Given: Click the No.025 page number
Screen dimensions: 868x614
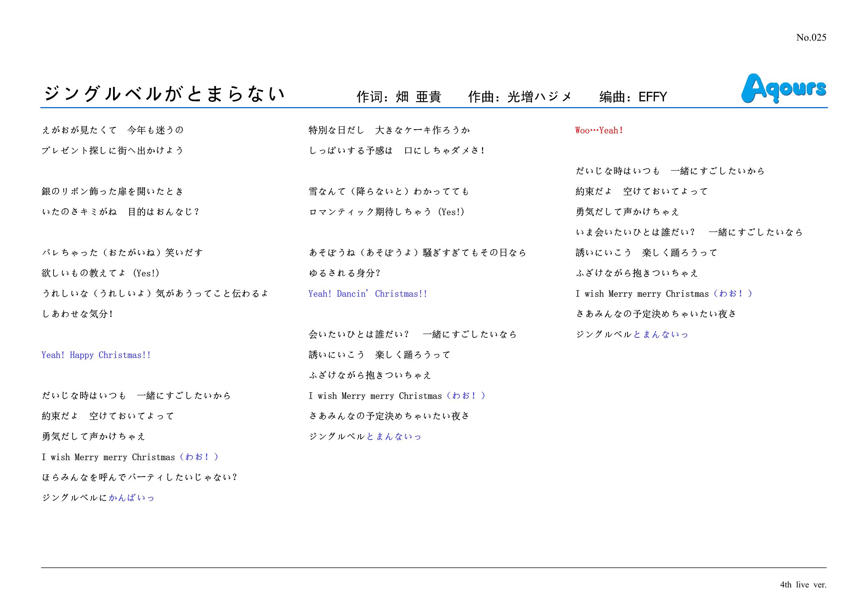Looking at the screenshot, I should tap(811, 37).
